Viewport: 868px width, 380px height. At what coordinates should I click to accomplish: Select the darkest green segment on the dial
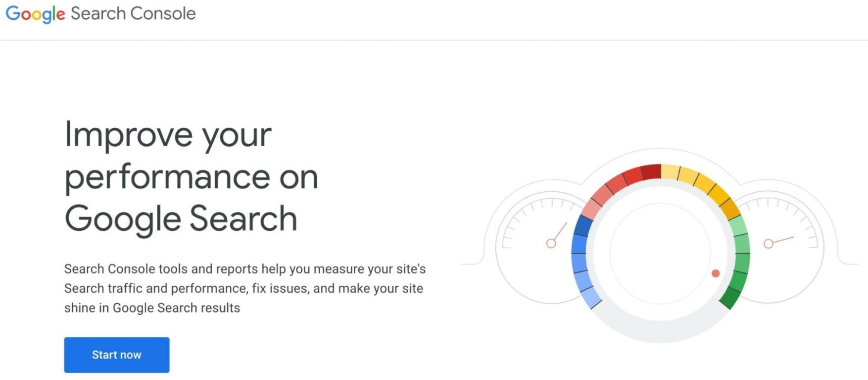[729, 297]
